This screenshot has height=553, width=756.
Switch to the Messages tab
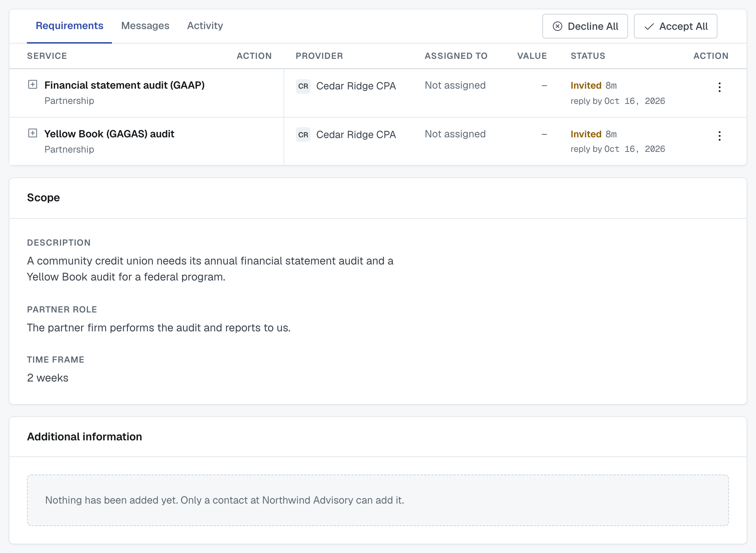tap(145, 26)
